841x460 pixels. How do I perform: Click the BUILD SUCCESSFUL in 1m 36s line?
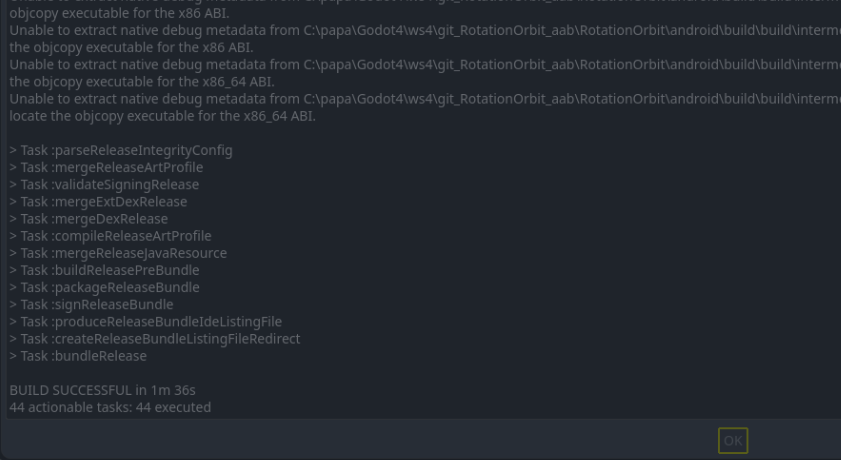pos(102,390)
